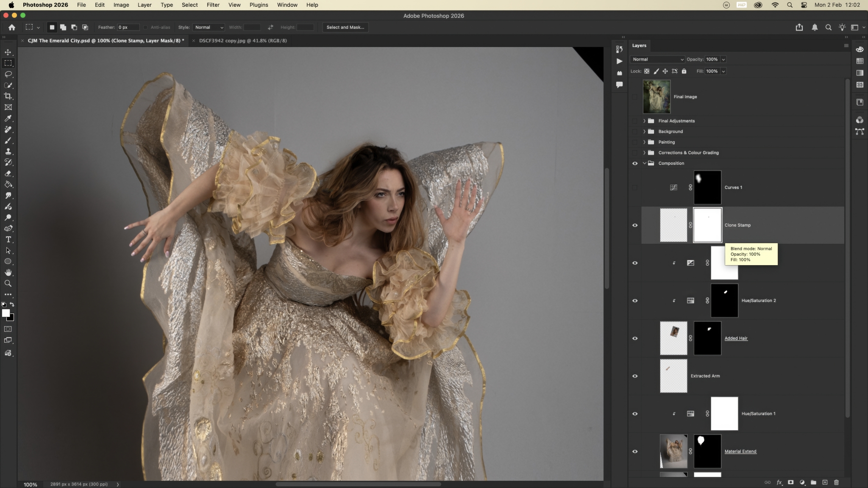
Task: Open the Filter menu
Action: pyautogui.click(x=213, y=5)
